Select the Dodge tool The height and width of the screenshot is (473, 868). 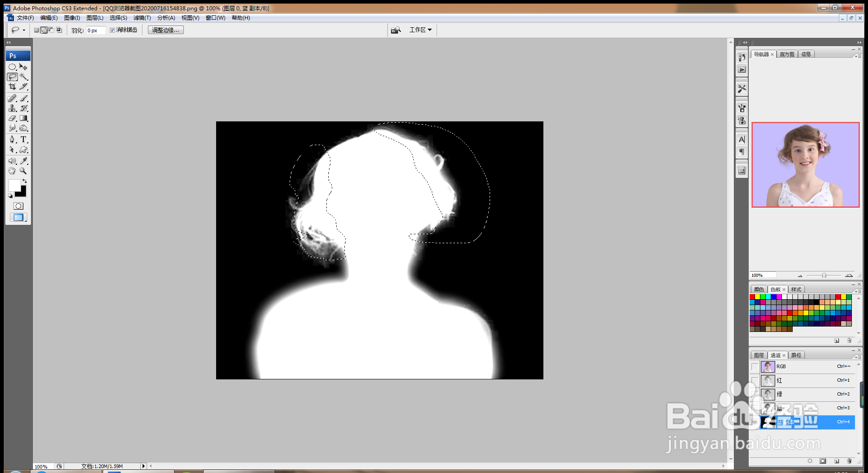[x=23, y=128]
